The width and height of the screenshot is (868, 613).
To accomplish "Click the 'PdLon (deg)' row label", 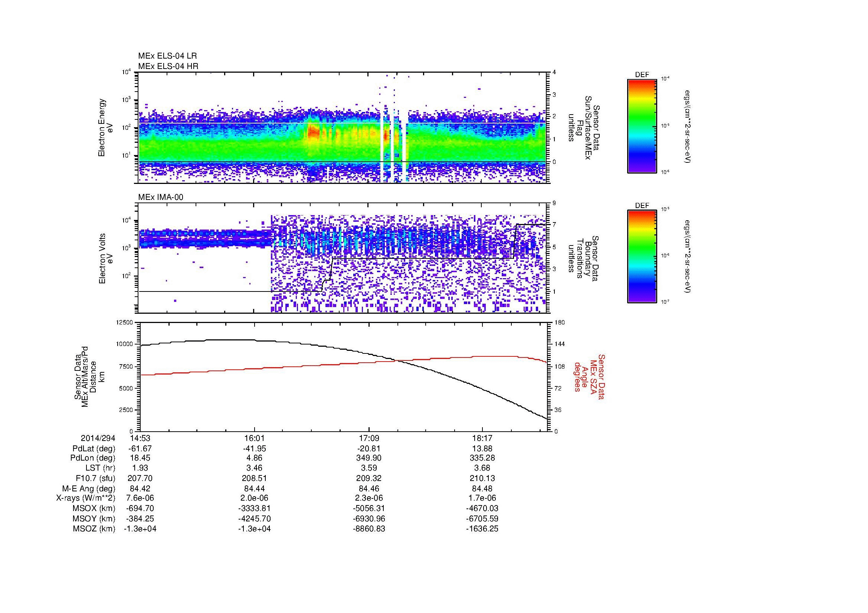I will point(93,458).
